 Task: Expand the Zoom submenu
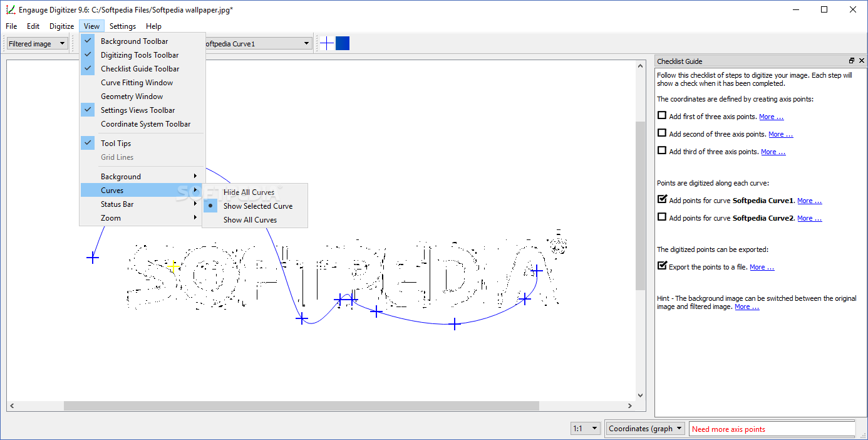(x=143, y=218)
